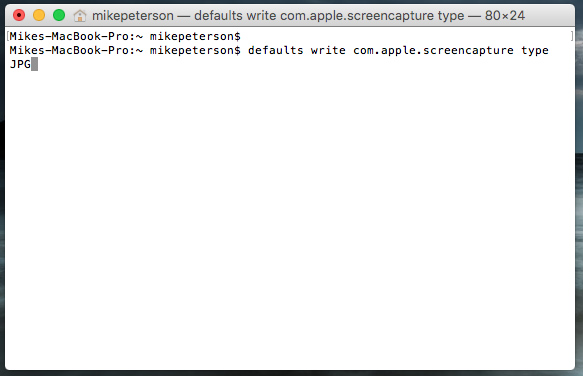Click the JPG text on the third line
583x376 pixels.
(x=20, y=64)
